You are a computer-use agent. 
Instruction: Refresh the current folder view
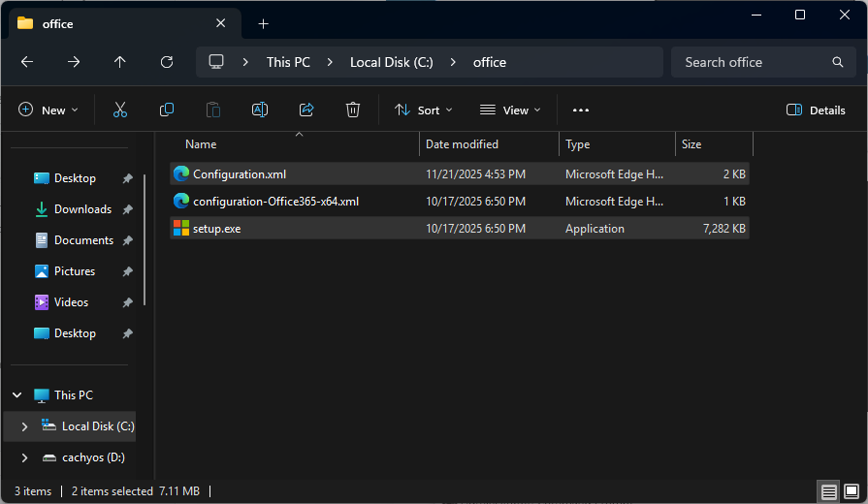(x=167, y=62)
